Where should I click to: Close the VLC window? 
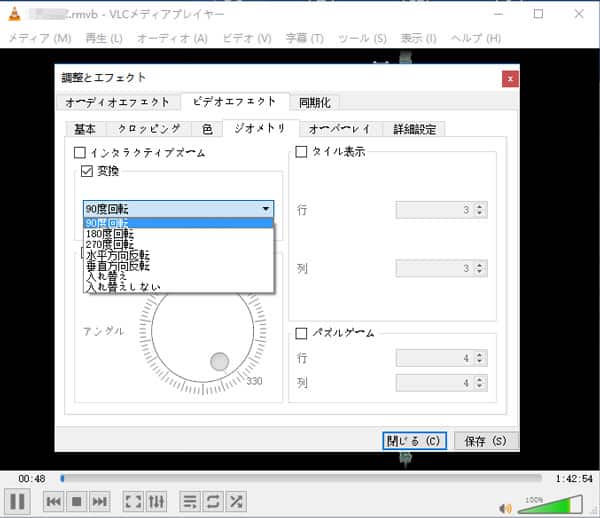tap(579, 14)
